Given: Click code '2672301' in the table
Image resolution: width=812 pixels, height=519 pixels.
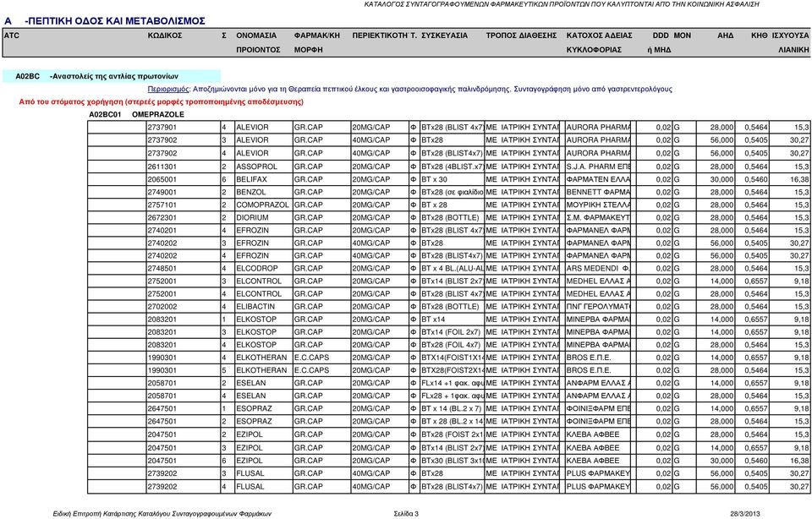Looking at the screenshot, I should (162, 218).
